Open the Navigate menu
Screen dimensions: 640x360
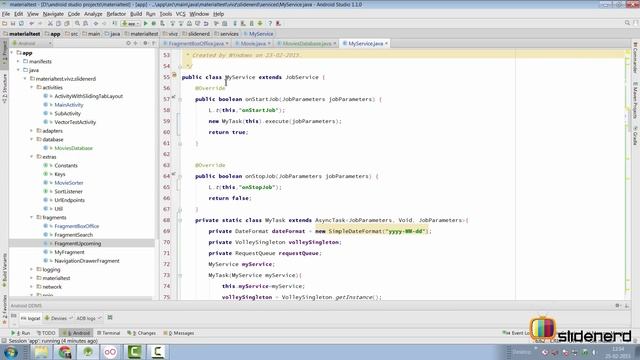click(x=53, y=14)
